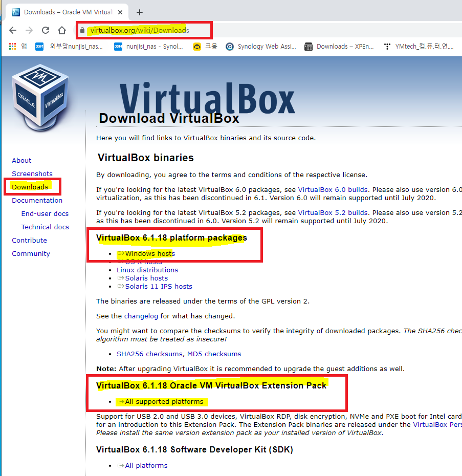Open the 크몽 bookmark
Image resolution: width=462 pixels, height=476 pixels.
tap(205, 47)
